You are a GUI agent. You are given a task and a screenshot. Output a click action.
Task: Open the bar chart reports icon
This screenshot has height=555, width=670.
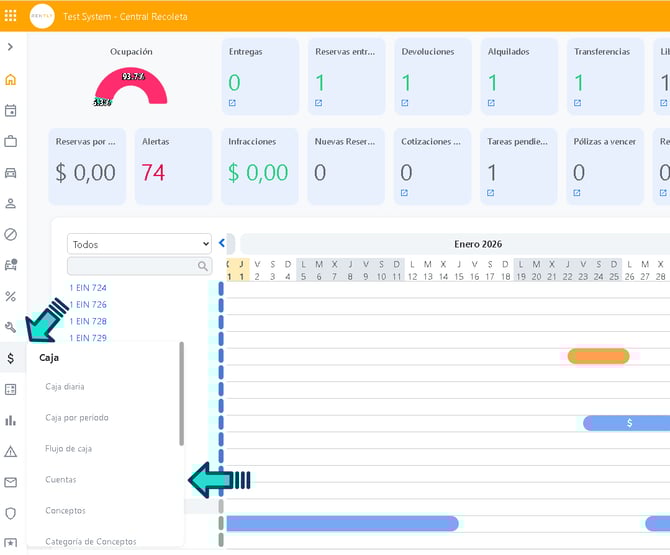11,420
